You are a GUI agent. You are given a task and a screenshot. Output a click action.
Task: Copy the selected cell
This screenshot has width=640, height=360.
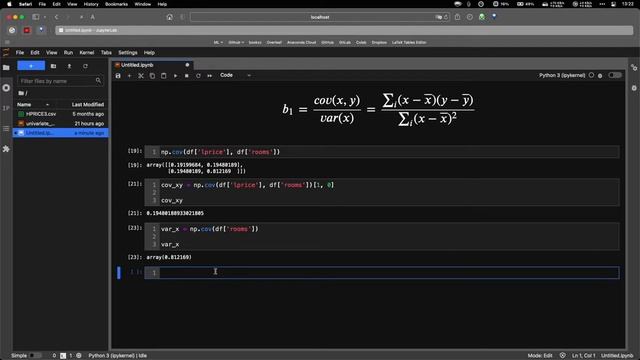pyautogui.click(x=152, y=76)
